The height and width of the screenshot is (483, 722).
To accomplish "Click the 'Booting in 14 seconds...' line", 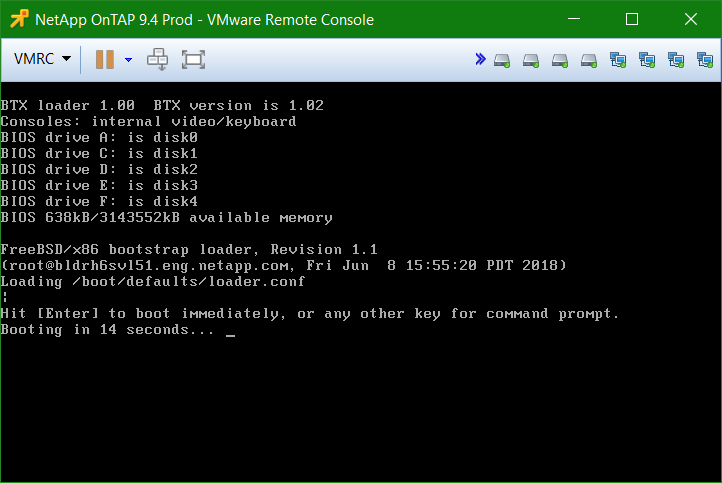I will coord(108,330).
